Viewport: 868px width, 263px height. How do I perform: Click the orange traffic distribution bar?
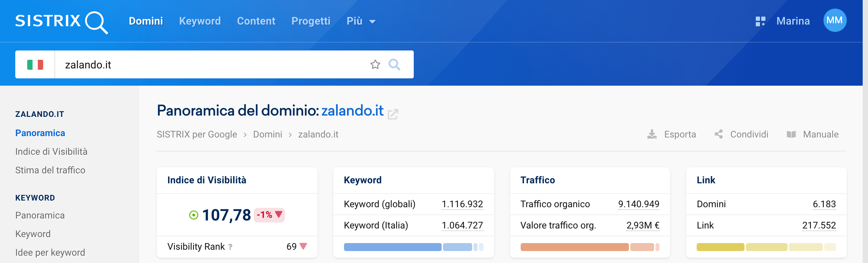(x=590, y=247)
